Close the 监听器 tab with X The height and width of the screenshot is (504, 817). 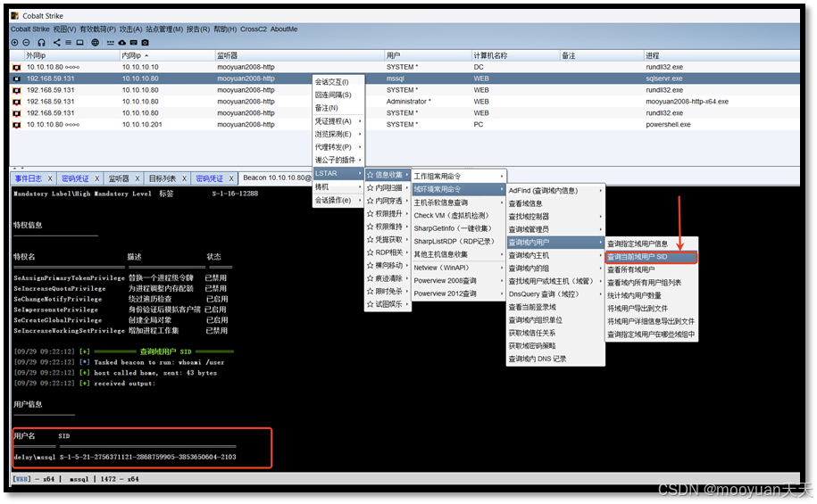pos(138,178)
